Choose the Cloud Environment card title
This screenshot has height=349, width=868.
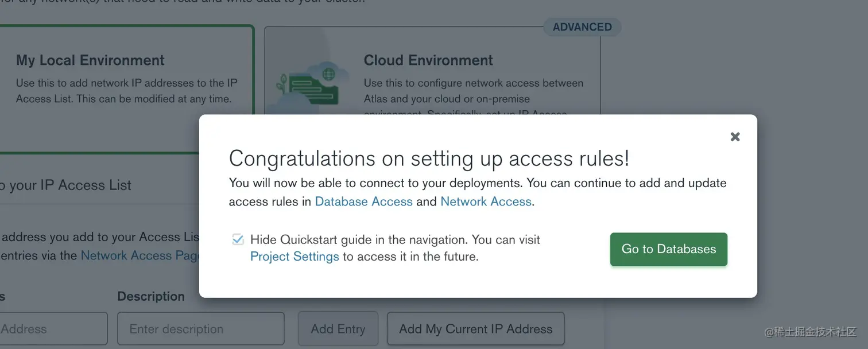pos(428,60)
